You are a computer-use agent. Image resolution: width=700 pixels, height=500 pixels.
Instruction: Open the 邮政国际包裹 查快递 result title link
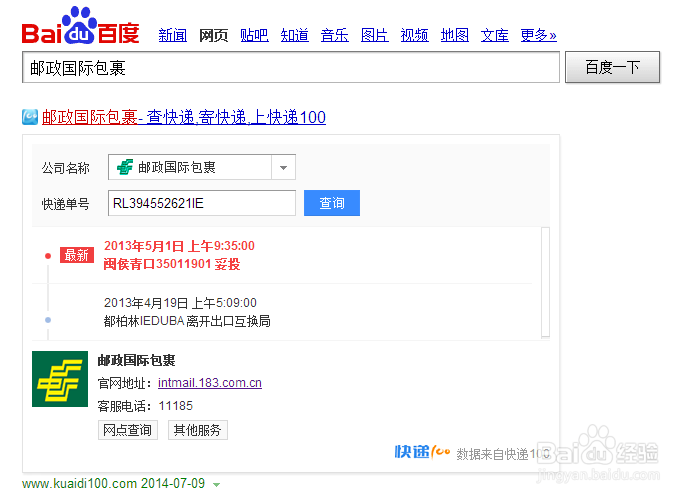[184, 117]
